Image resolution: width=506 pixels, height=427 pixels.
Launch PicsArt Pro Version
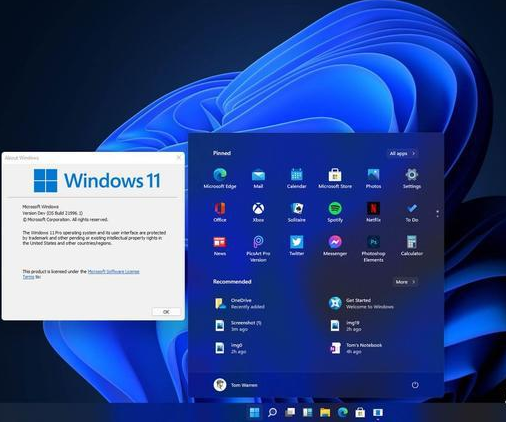click(258, 249)
